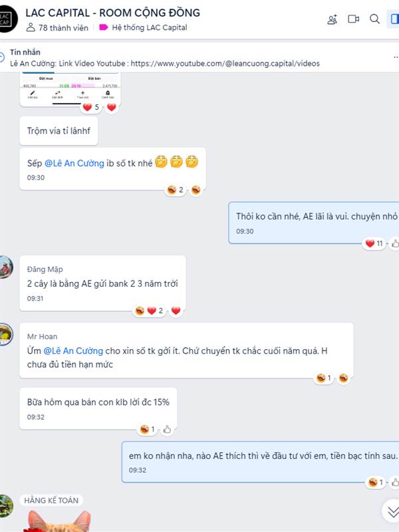
Task: Open the stock screenshot image thumbnail
Action: pyautogui.click(x=70, y=89)
